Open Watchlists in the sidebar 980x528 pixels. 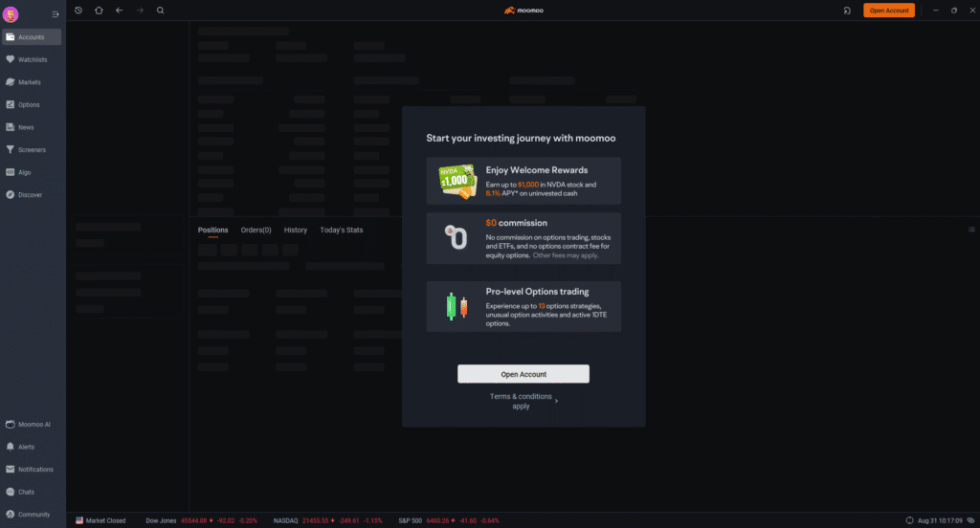tap(32, 59)
